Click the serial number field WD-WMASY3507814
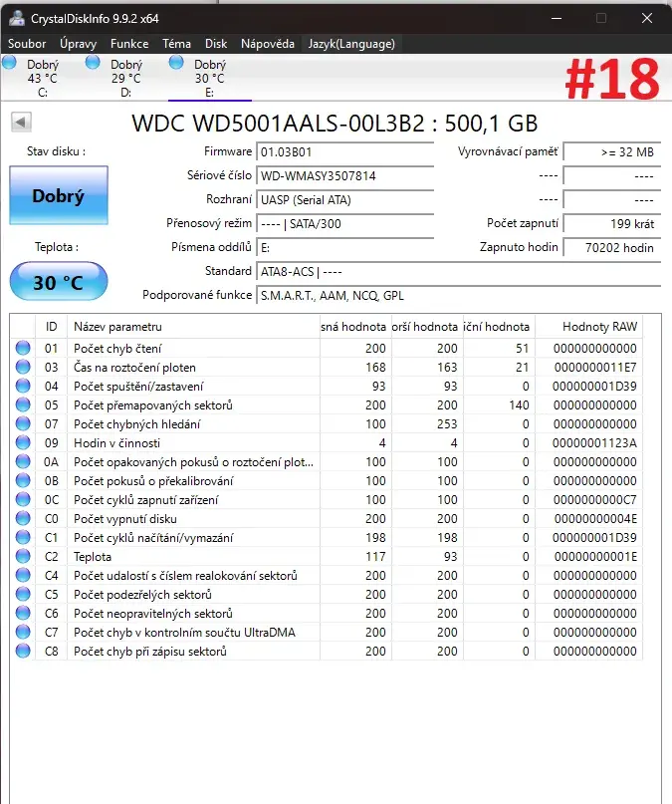This screenshot has width=672, height=804. [x=344, y=176]
